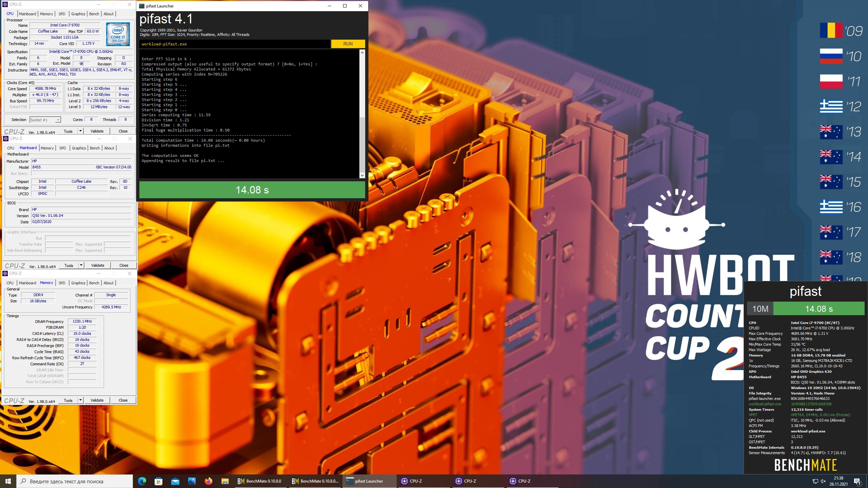Open Graphics tab in top CPU-Z window
The width and height of the screenshot is (868, 488).
click(x=78, y=14)
